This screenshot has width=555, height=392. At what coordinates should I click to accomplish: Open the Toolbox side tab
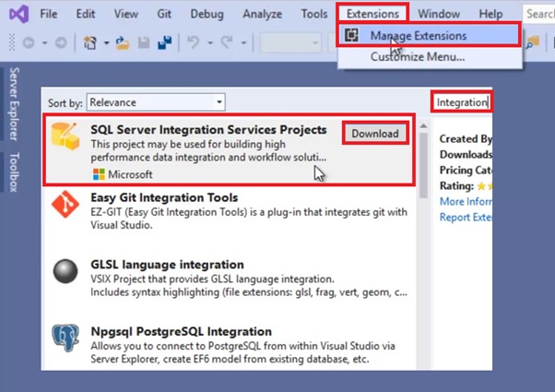click(x=14, y=172)
